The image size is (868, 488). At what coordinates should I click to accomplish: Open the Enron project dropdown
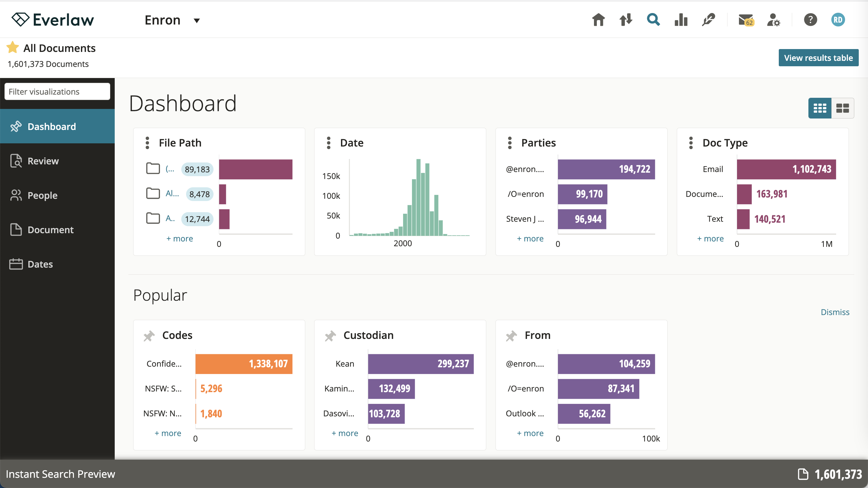coord(172,20)
